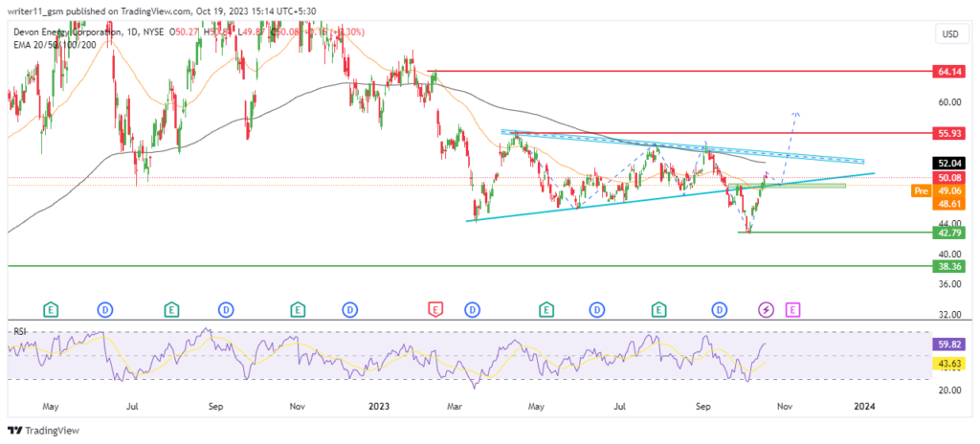Click the red 50.08 last price label
Image resolution: width=980 pixels, height=444 pixels.
pos(948,178)
